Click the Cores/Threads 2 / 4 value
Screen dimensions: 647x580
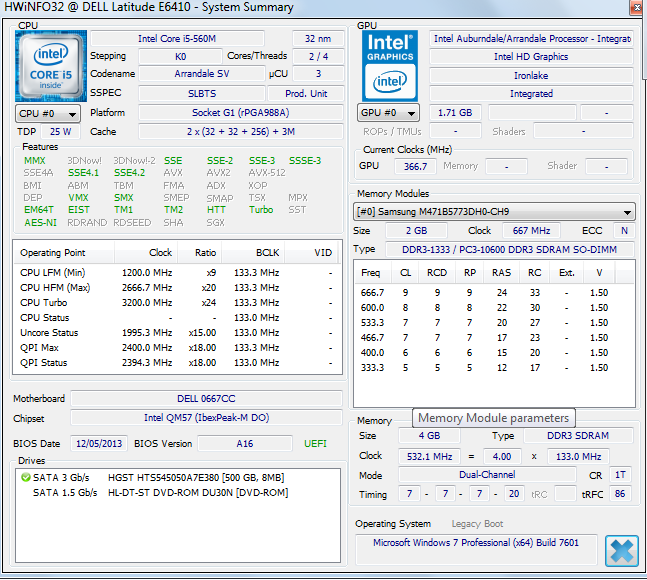318,57
